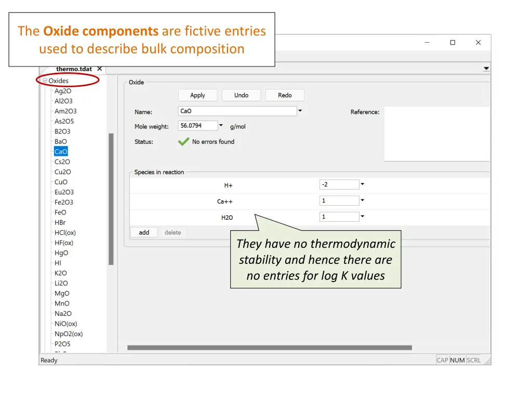Screen dimensions: 532x399
Task: Open the Ca++ coefficient dropdown arrow
Action: click(x=362, y=200)
